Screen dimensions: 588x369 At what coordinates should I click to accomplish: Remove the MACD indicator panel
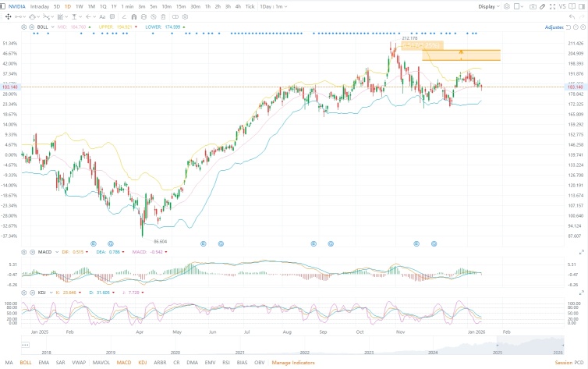point(32,252)
